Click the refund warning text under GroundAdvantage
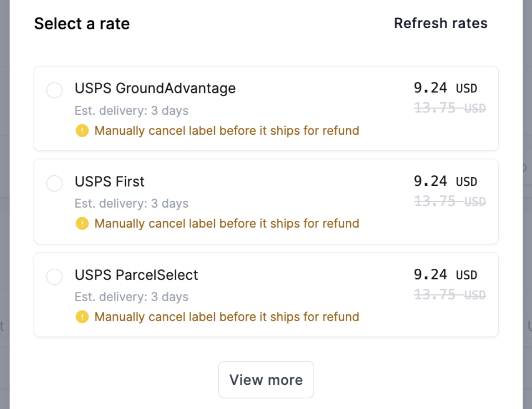Viewport: 532px width, 409px height. [x=227, y=131]
